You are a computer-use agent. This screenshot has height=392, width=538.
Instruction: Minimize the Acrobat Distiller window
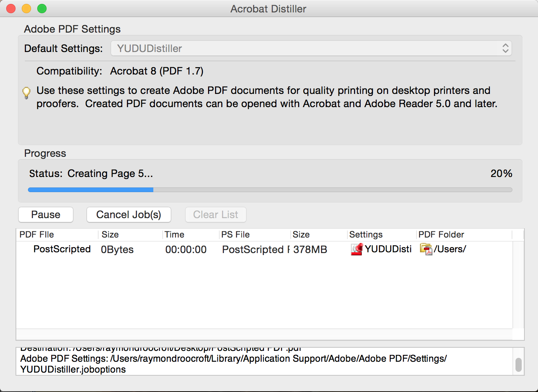point(26,9)
